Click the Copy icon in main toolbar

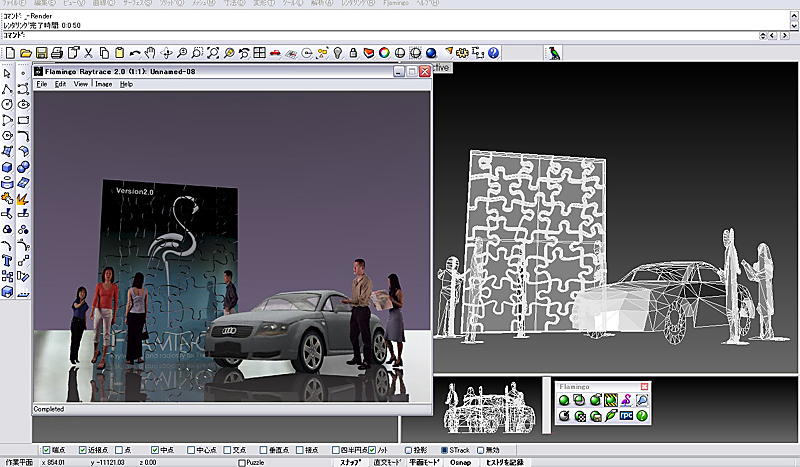pyautogui.click(x=104, y=53)
